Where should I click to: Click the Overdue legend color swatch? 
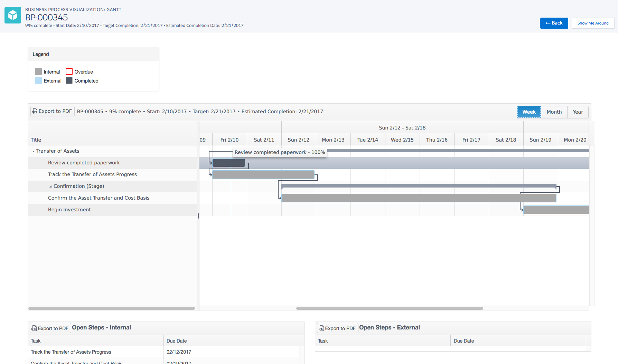69,71
